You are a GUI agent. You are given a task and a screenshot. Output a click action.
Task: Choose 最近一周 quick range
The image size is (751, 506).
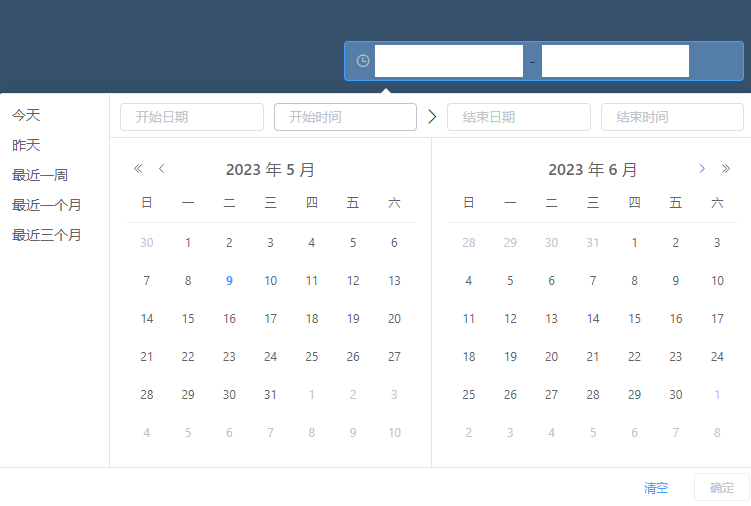[x=40, y=176]
